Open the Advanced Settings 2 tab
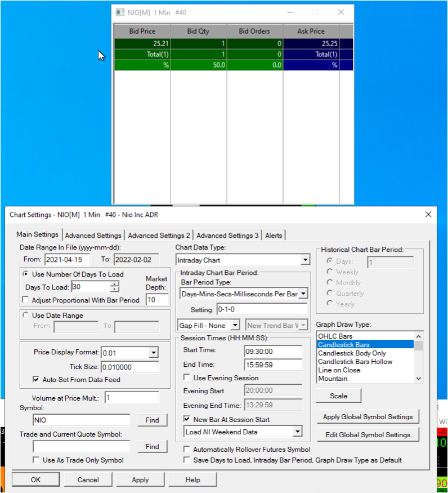 159,236
